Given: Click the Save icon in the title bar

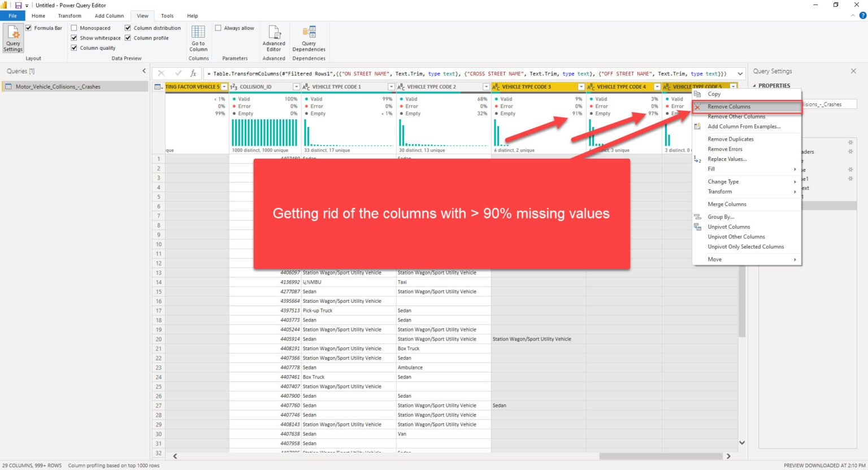Looking at the screenshot, I should 19,5.
